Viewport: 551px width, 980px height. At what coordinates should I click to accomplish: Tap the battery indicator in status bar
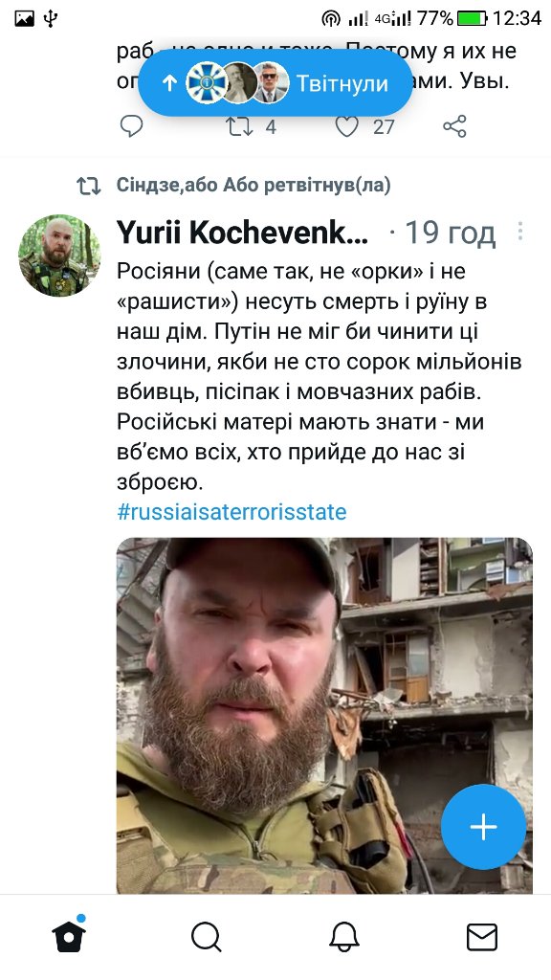tap(473, 19)
